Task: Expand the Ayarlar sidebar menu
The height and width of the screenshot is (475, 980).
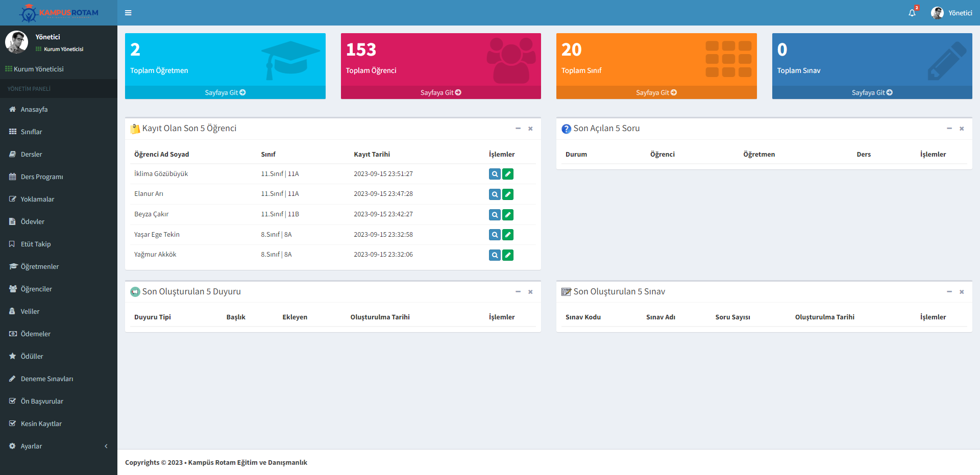Action: 59,446
